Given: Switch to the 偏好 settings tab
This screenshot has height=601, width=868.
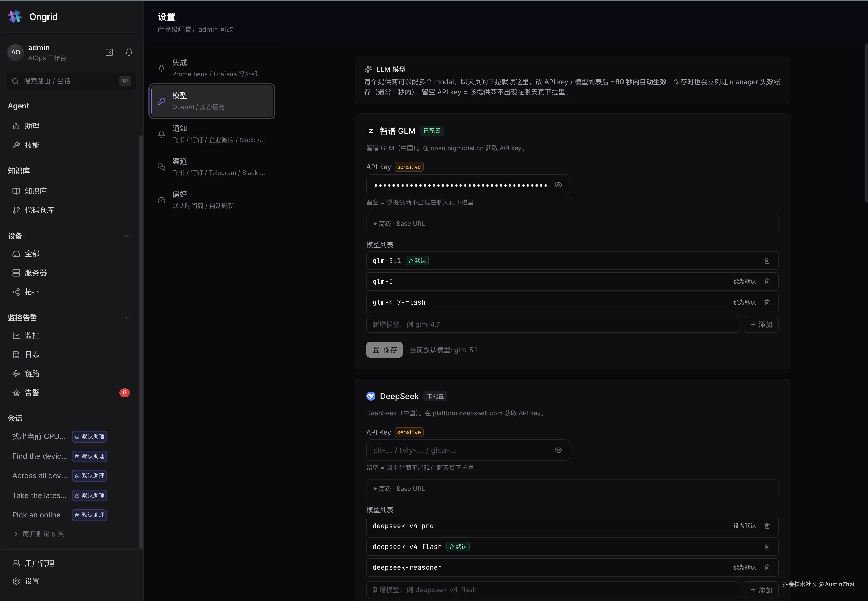Looking at the screenshot, I should [x=212, y=200].
